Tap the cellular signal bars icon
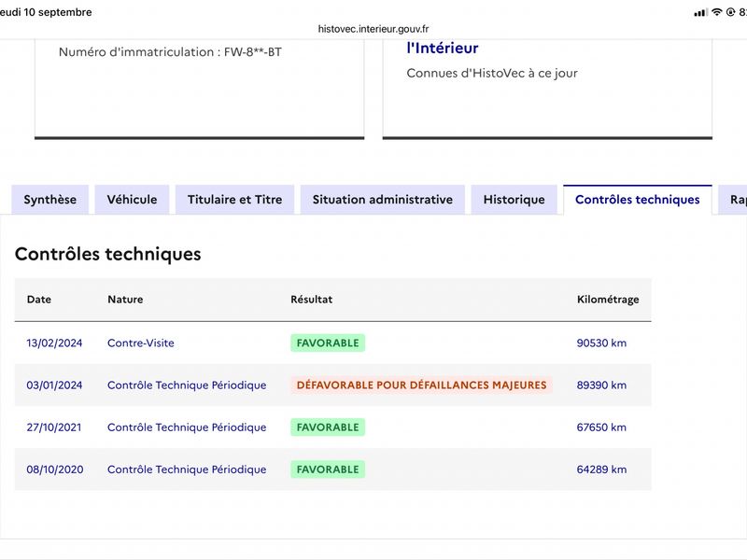Viewport: 747px width, 560px height. tap(701, 12)
